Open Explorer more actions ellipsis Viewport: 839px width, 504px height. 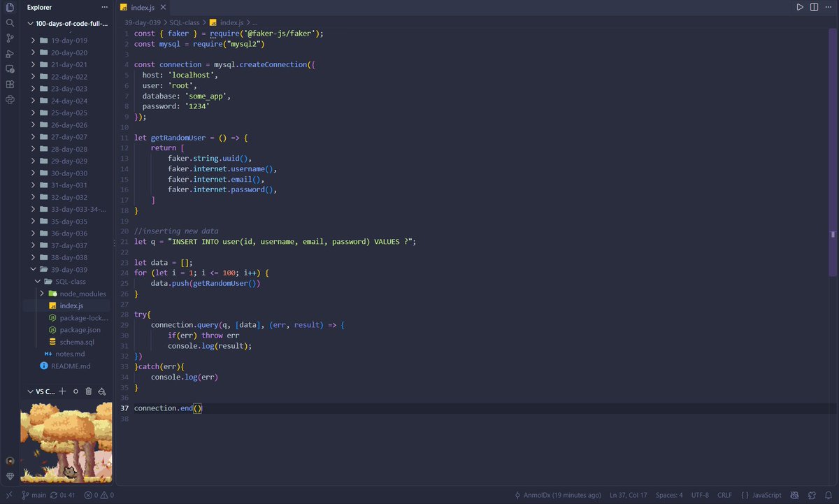click(x=104, y=7)
